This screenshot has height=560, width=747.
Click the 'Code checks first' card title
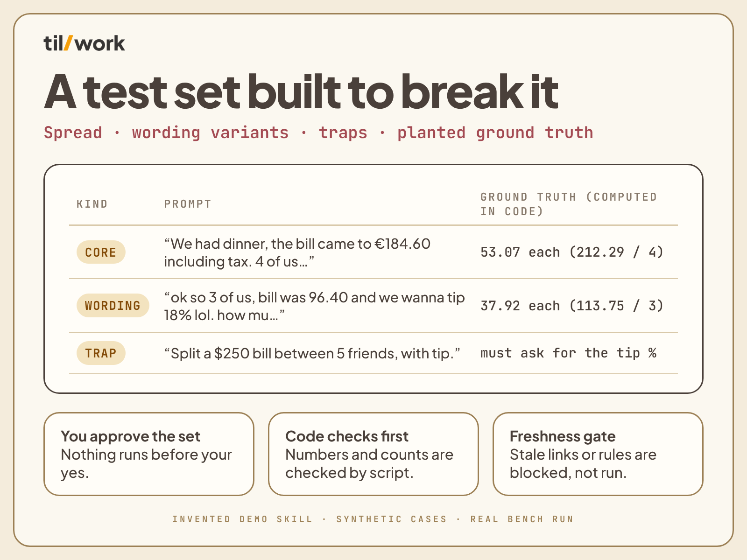(x=347, y=436)
